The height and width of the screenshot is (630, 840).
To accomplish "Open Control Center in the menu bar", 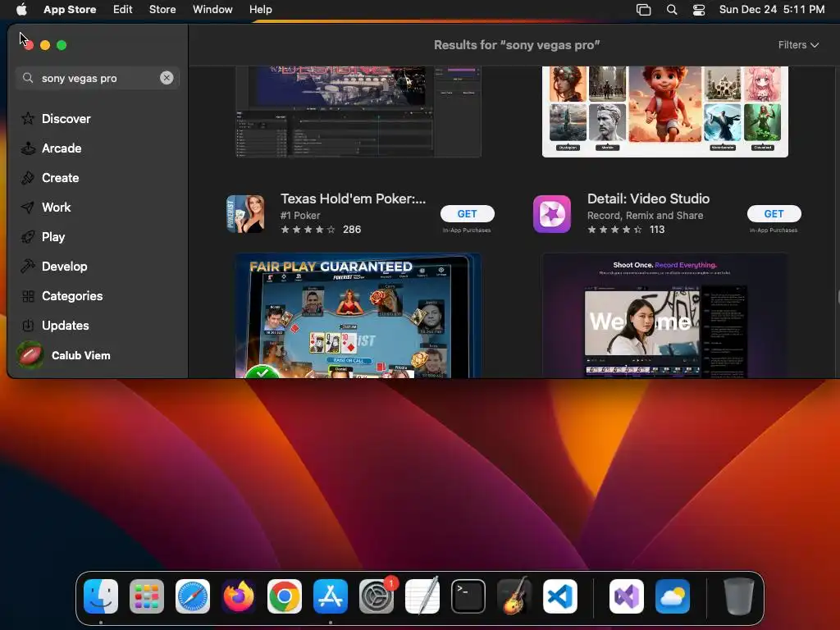I will point(699,10).
